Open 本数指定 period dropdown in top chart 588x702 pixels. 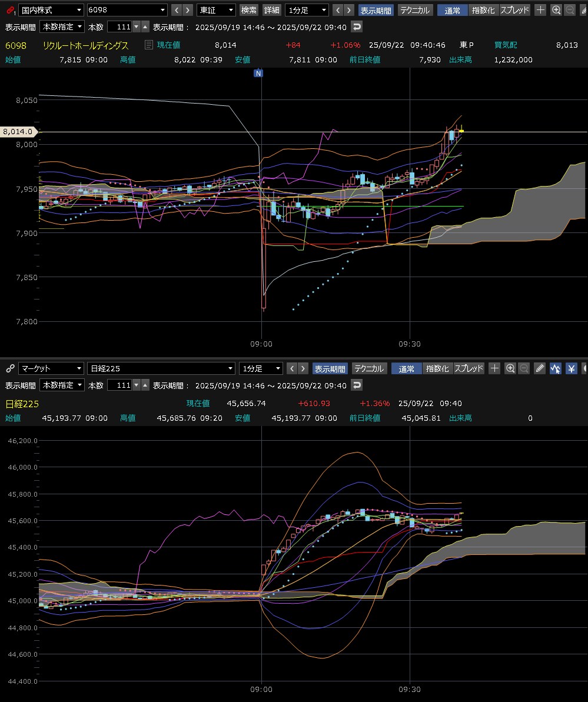(62, 27)
